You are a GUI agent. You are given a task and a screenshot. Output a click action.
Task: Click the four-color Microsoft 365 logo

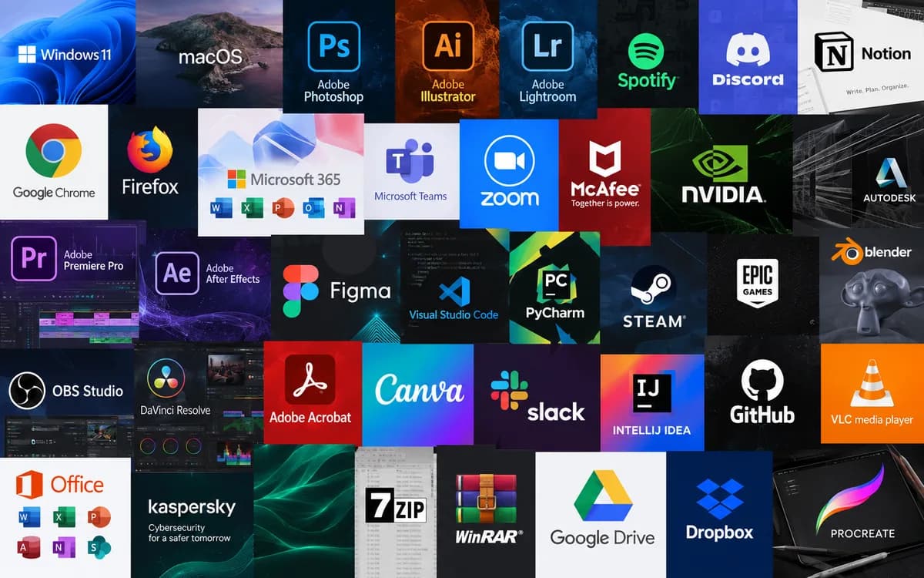click(x=236, y=180)
